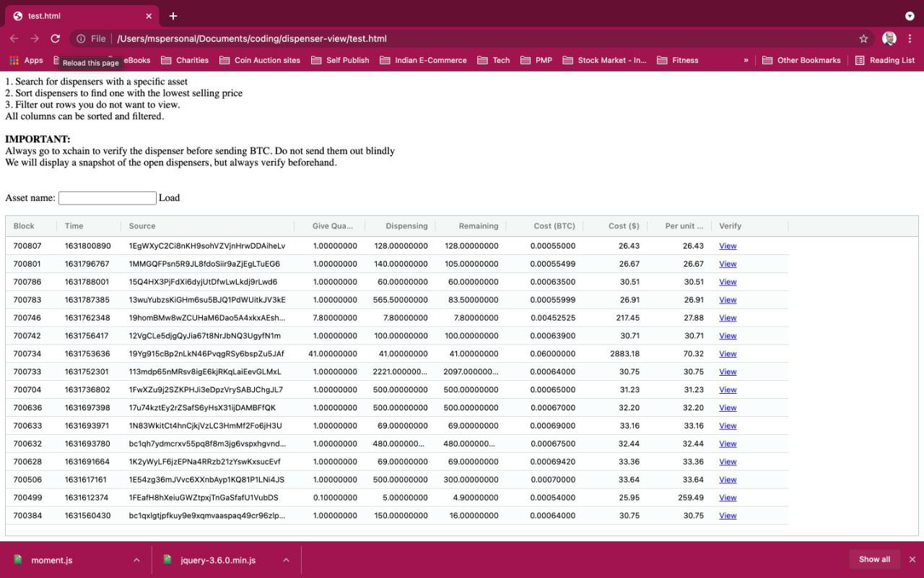Open the Fitness bookmark folder
This screenshot has height=578, width=924.
tap(678, 61)
